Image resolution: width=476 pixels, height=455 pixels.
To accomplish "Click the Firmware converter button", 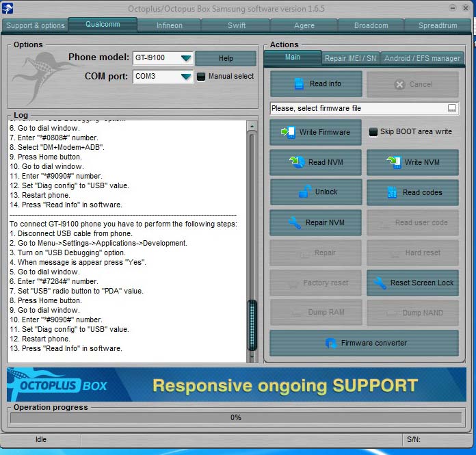I will pos(364,343).
